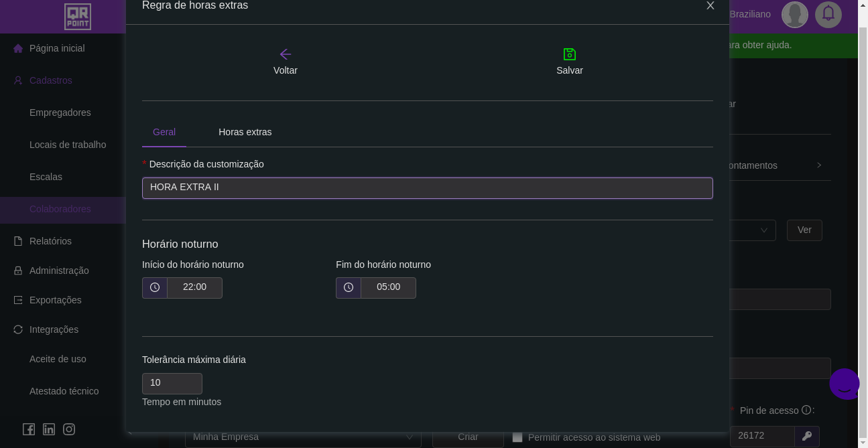This screenshot has height=448, width=868.
Task: Click the Descrição da customização text field
Action: coord(427,188)
